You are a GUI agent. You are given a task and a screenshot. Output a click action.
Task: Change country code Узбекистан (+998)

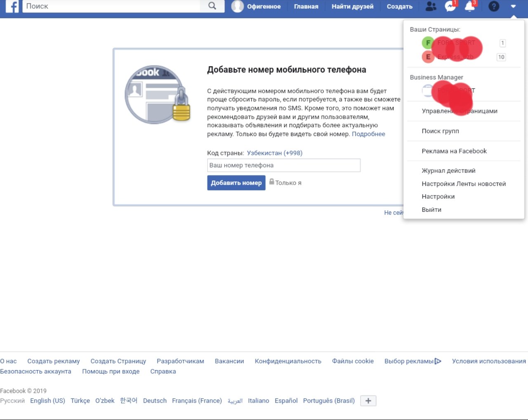pos(275,153)
